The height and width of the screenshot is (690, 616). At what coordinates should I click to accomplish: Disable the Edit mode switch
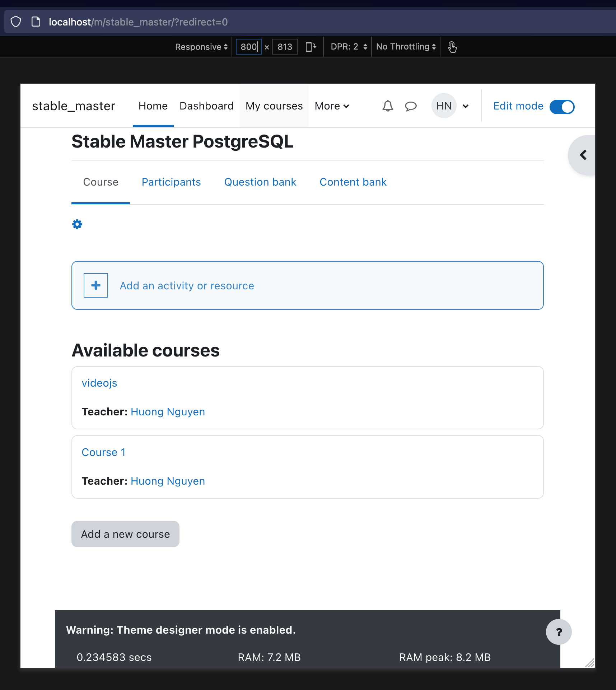pyautogui.click(x=562, y=107)
